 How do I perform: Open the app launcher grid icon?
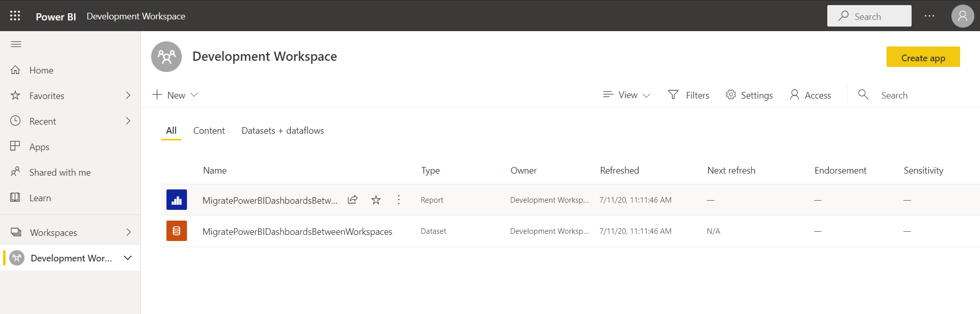click(15, 16)
